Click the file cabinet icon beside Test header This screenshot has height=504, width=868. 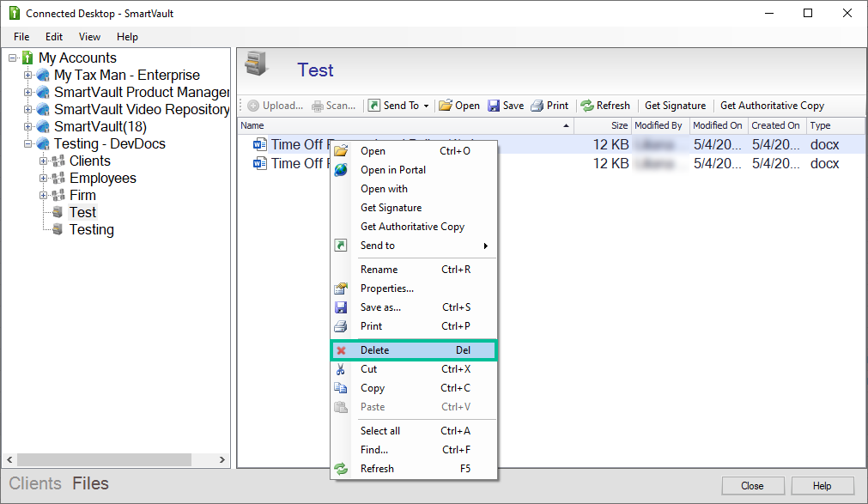(x=257, y=64)
